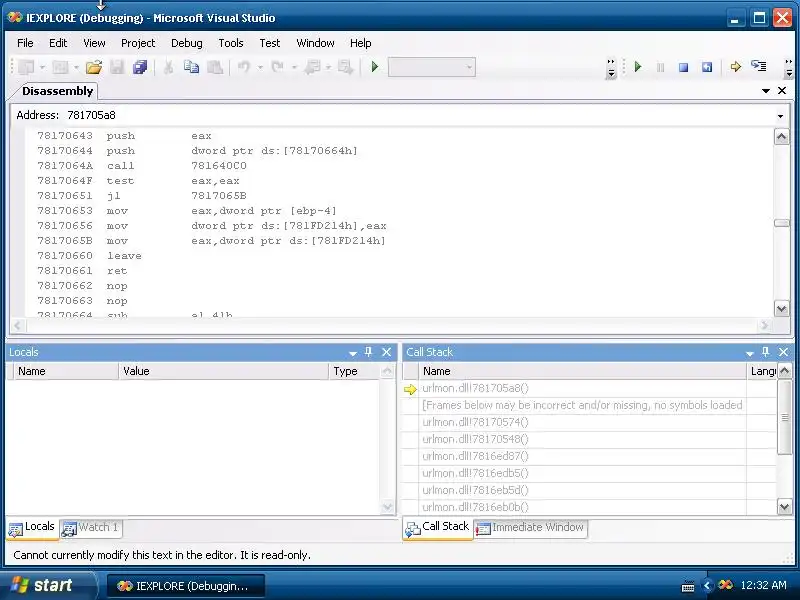Click Show Next Statement yellow arrow icon
The height and width of the screenshot is (600, 800).
(x=735, y=67)
